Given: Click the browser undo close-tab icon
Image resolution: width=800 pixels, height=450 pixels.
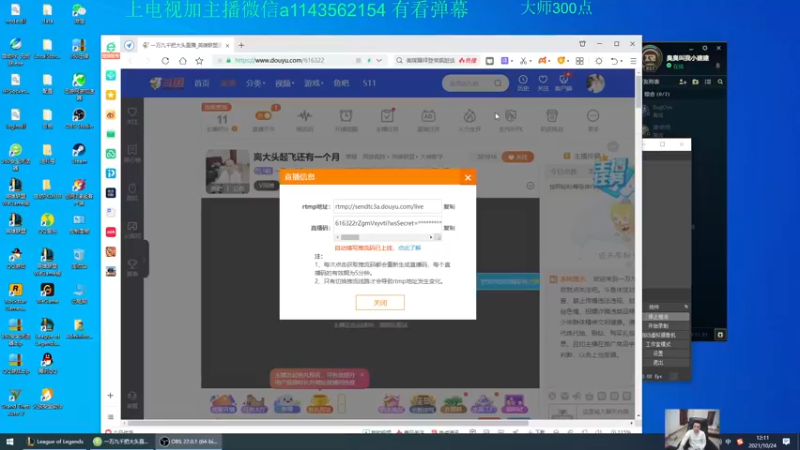Looking at the screenshot, I should click(614, 61).
